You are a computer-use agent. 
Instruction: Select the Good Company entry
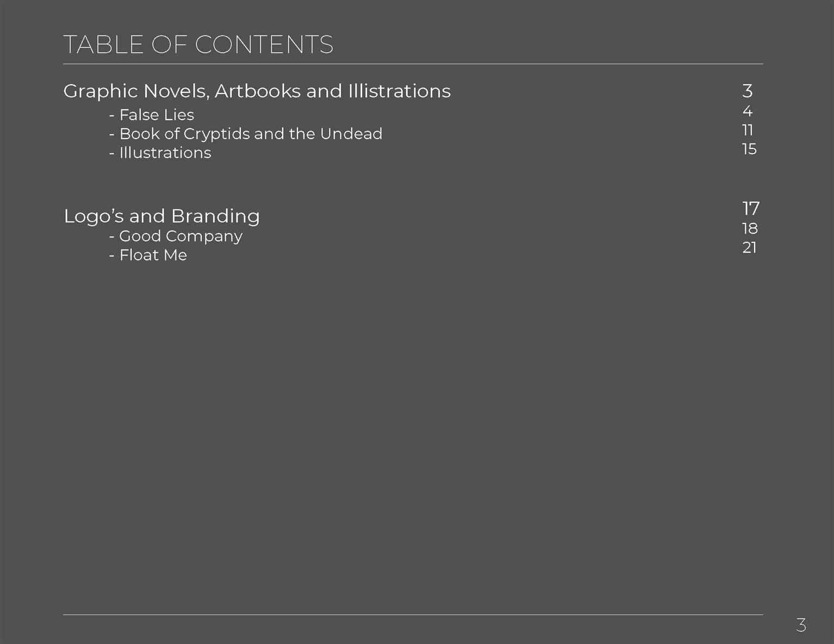[176, 236]
